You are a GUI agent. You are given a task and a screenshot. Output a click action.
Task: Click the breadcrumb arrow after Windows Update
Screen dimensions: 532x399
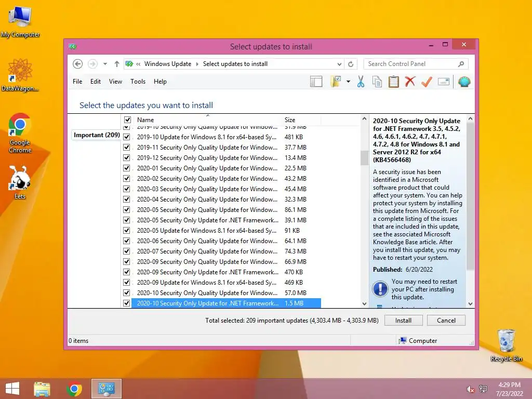pos(197,64)
